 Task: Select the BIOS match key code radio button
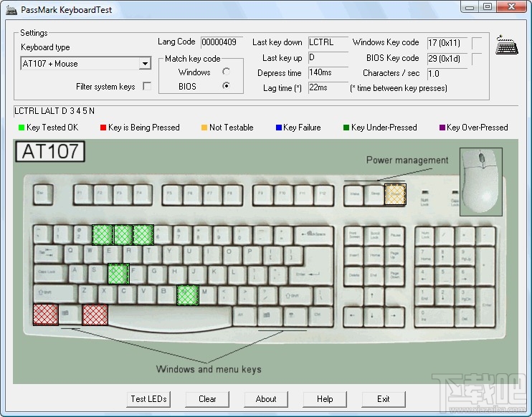[x=226, y=86]
